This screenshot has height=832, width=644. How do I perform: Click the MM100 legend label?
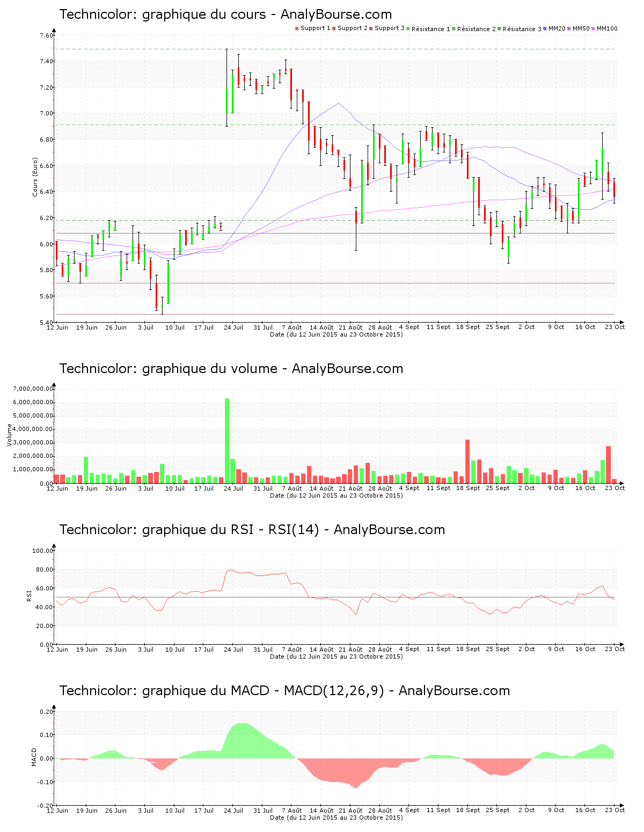(x=607, y=28)
